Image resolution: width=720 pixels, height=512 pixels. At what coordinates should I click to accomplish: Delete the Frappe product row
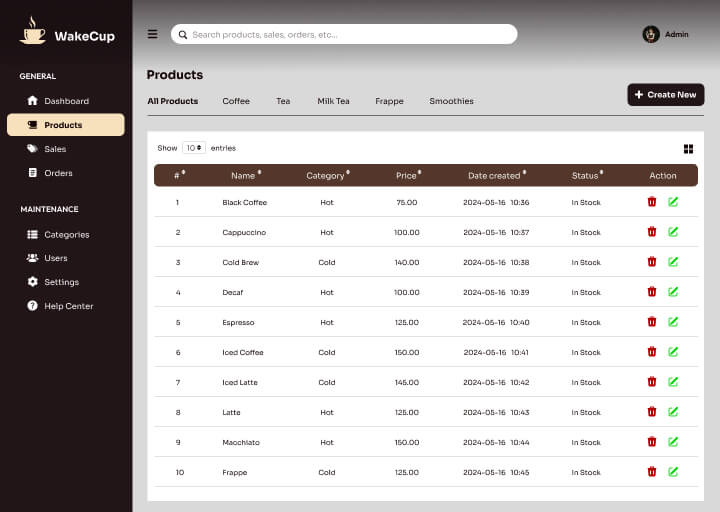coord(652,472)
